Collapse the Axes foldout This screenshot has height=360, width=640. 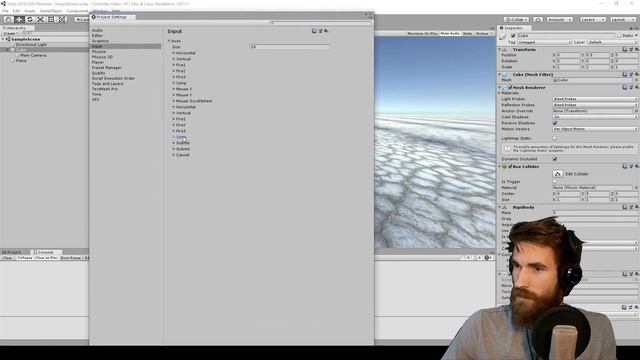pos(169,41)
